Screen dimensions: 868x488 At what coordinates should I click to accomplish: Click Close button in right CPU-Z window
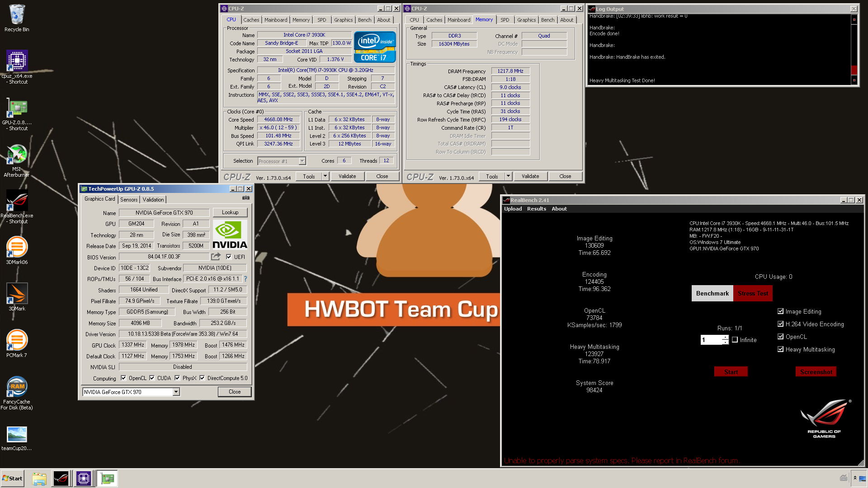click(565, 176)
